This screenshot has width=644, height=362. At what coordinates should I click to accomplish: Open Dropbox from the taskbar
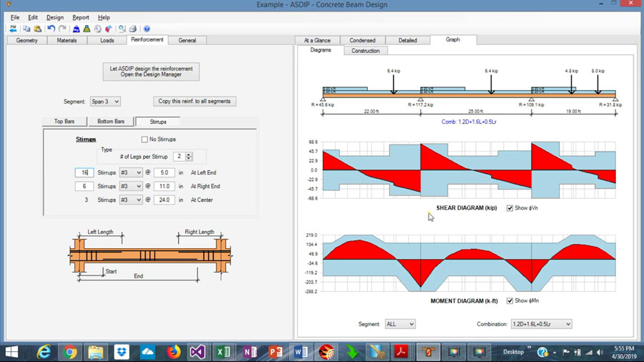pos(122,352)
